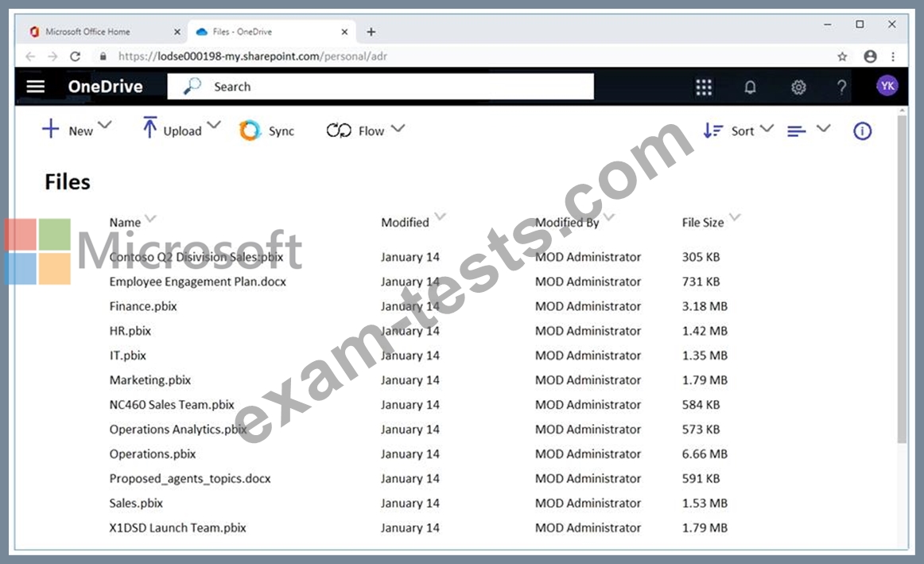Select MOD Administrator in the HR.pbix row
The image size is (924, 564).
pyautogui.click(x=588, y=331)
